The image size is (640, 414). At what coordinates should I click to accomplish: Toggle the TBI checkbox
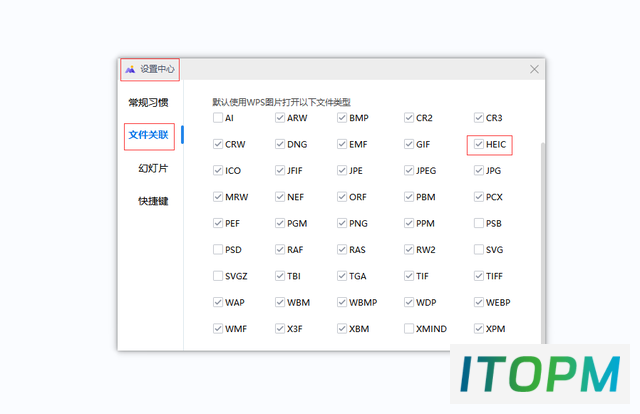point(280,276)
